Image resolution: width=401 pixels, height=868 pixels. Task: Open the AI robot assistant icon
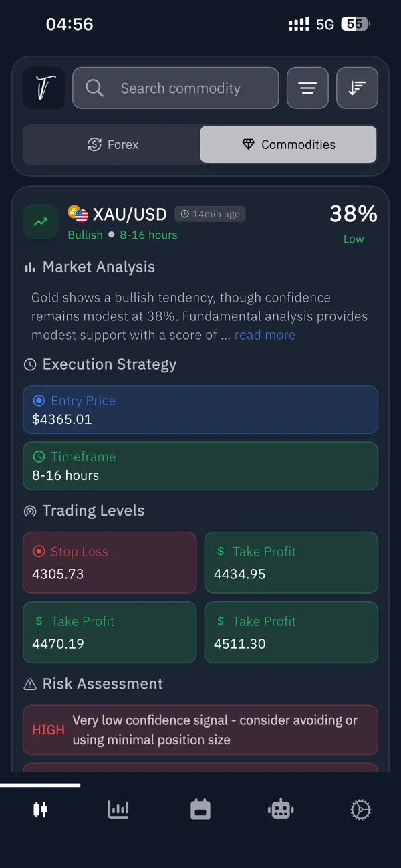(x=280, y=809)
